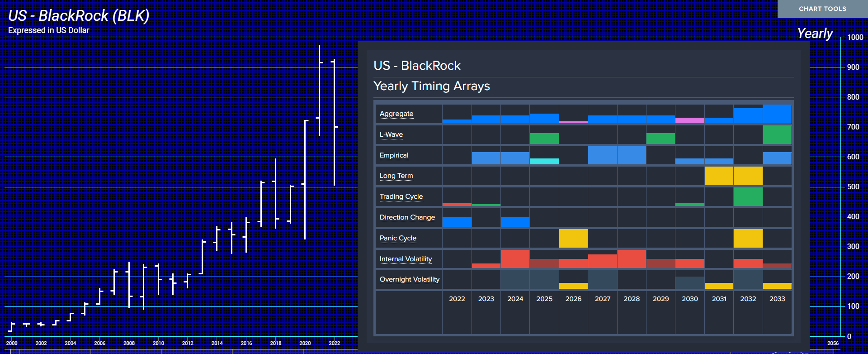
Task: Click the Direction Change row label
Action: (407, 217)
